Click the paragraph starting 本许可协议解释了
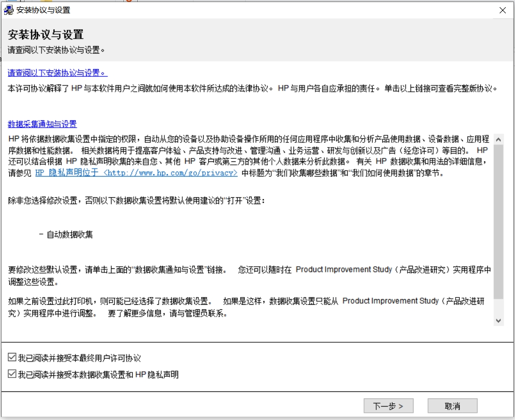Screen dimensions: 515x420 pyautogui.click(x=253, y=89)
